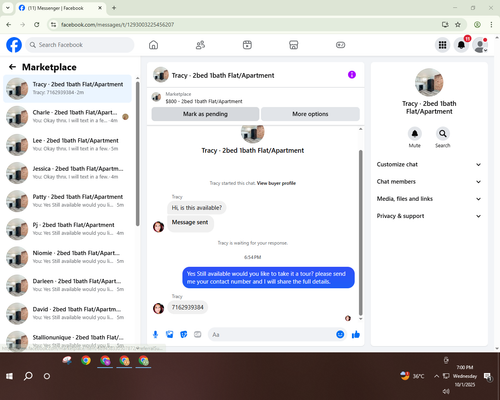Choose a GIF icon
This screenshot has height=400, width=500.
(198, 334)
